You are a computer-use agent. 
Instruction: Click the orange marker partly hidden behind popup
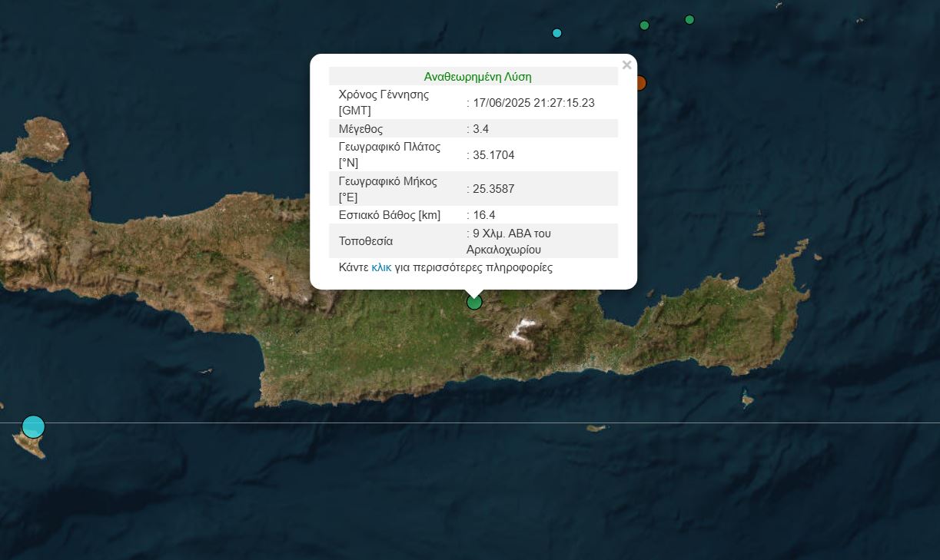pos(641,83)
